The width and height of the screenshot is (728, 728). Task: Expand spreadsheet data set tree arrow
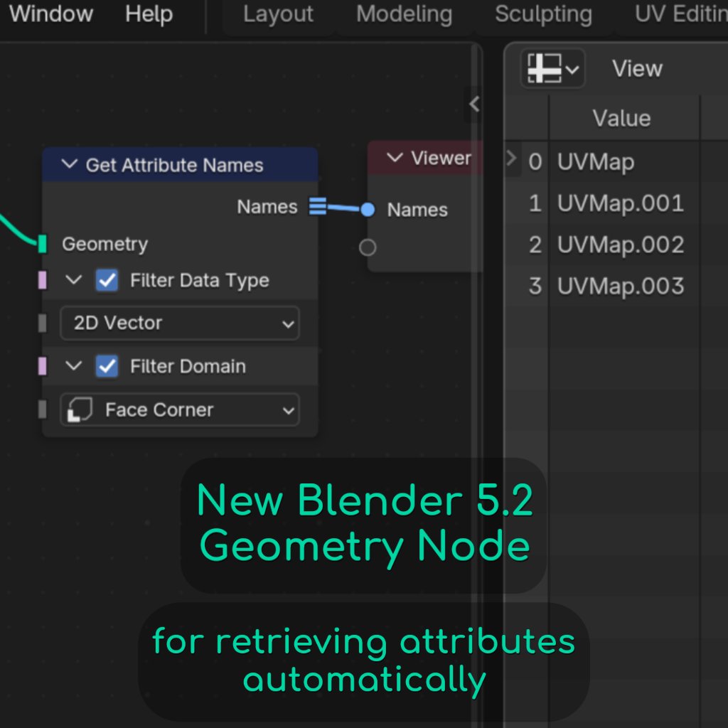click(511, 158)
